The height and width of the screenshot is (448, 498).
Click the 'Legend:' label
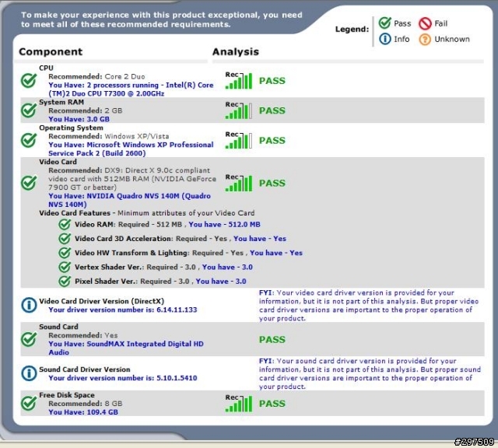pos(352,30)
